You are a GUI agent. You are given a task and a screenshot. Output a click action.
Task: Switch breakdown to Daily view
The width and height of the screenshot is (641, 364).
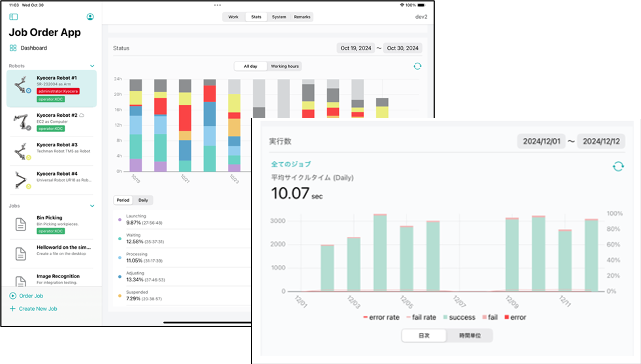pyautogui.click(x=143, y=200)
